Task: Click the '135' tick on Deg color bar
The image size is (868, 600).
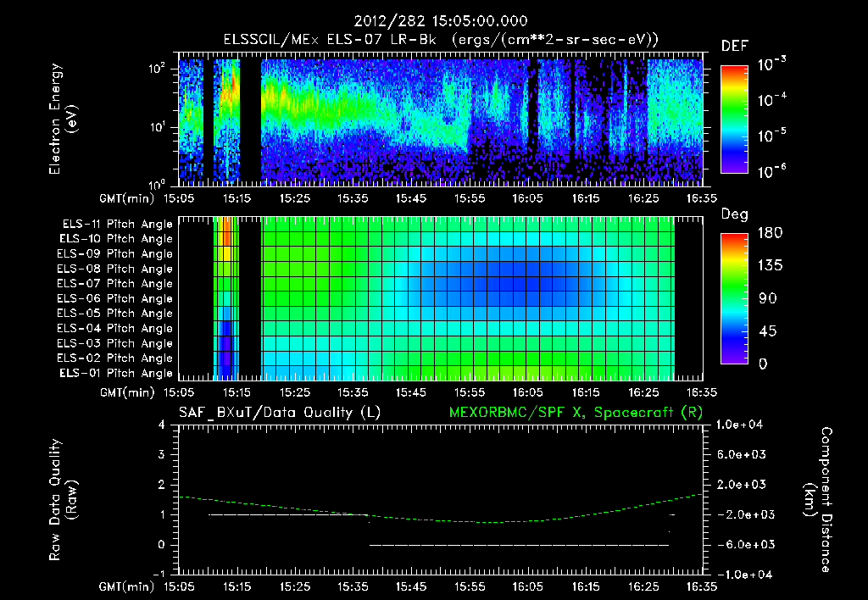Action: point(770,266)
